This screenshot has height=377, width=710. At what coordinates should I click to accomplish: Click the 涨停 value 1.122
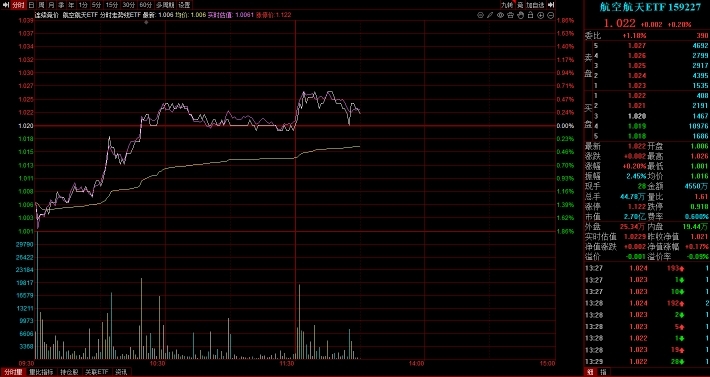tap(637, 206)
